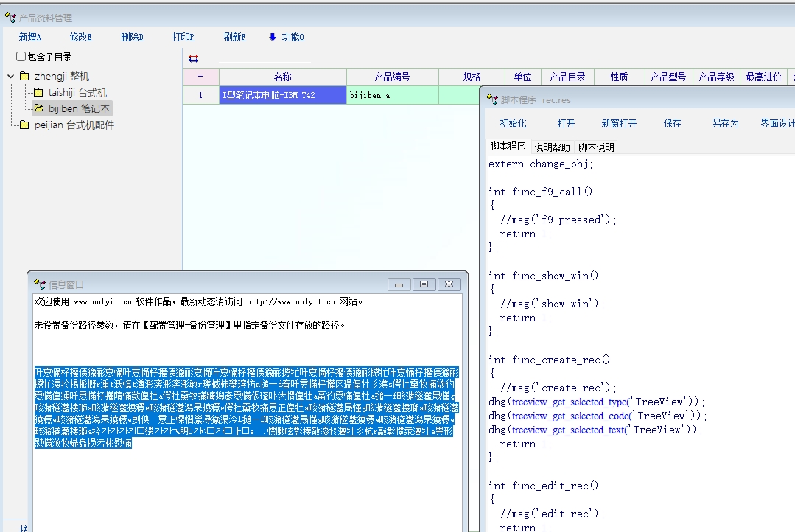This screenshot has height=532, width=795.
Task: Click 另存为 in the script toolbar
Action: [x=725, y=123]
